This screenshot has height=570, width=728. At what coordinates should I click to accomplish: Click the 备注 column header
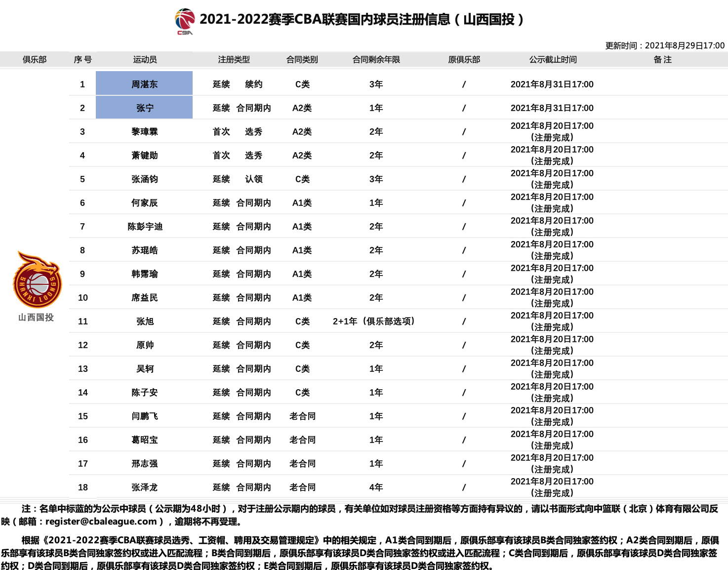coord(662,59)
